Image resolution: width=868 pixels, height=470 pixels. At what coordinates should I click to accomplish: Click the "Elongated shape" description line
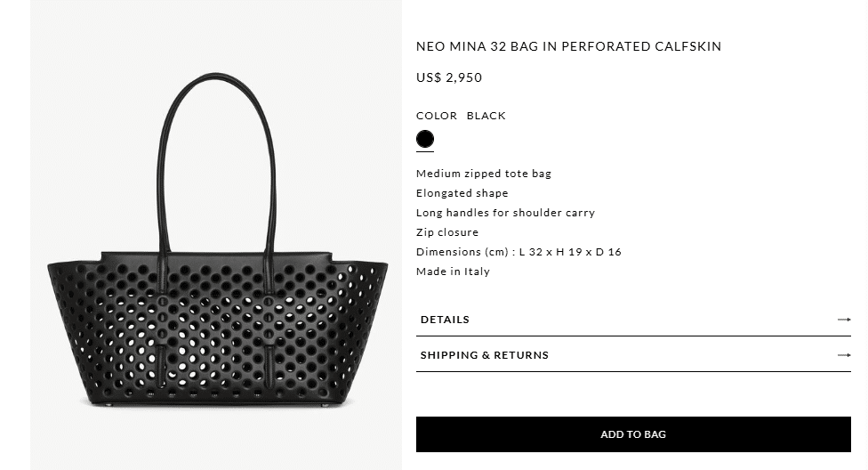point(462,193)
